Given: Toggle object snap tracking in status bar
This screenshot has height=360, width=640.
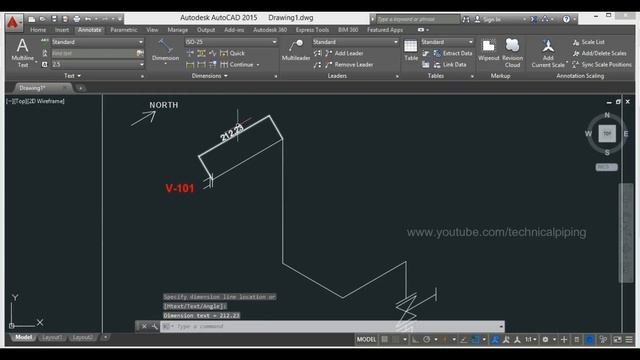Looking at the screenshot, I should point(464,339).
